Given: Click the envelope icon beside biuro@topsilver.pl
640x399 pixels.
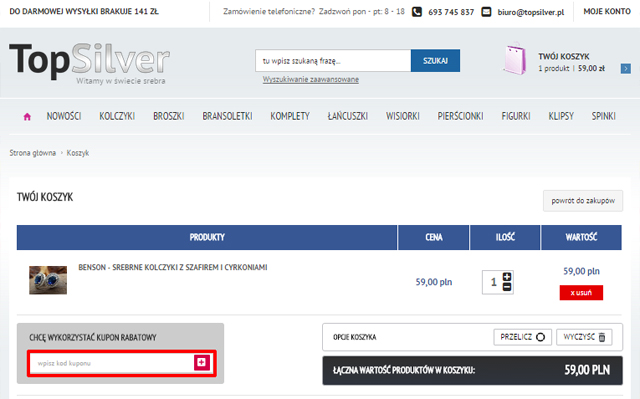Looking at the screenshot, I should (x=486, y=12).
